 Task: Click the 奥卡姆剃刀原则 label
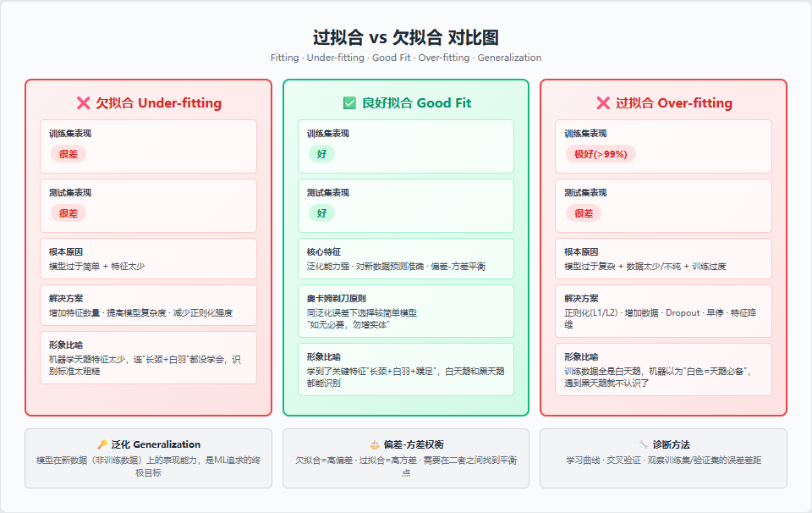(336, 299)
